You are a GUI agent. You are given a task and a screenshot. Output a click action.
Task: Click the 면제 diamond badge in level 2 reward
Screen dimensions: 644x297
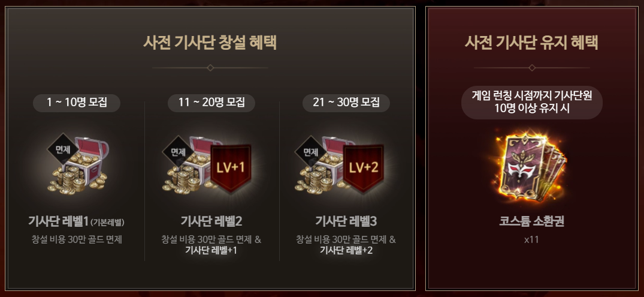(x=179, y=152)
